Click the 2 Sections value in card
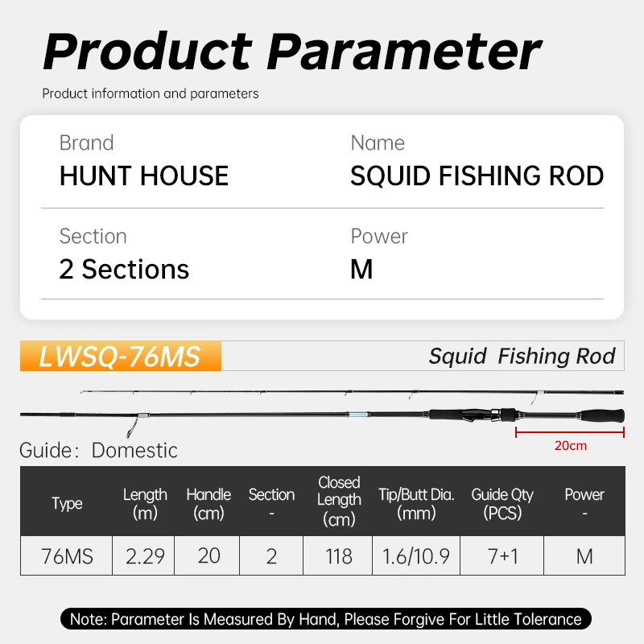The width and height of the screenshot is (644, 644). click(x=124, y=270)
